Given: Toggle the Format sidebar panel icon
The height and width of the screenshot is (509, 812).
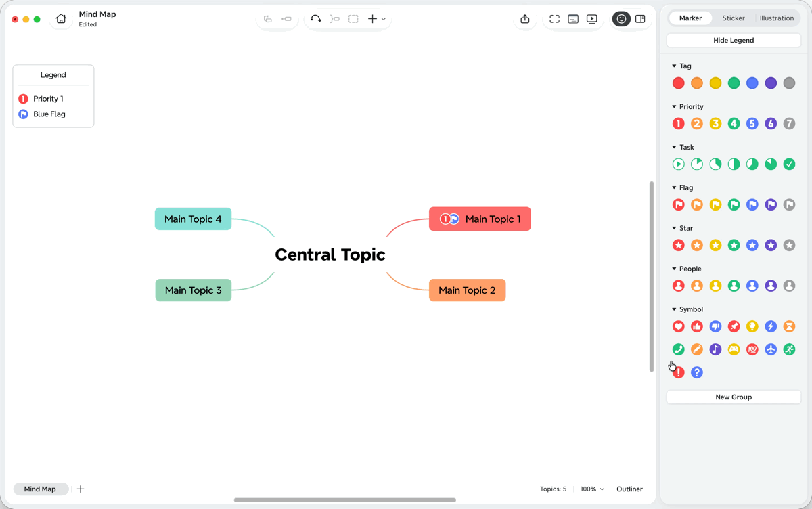Looking at the screenshot, I should tap(640, 19).
